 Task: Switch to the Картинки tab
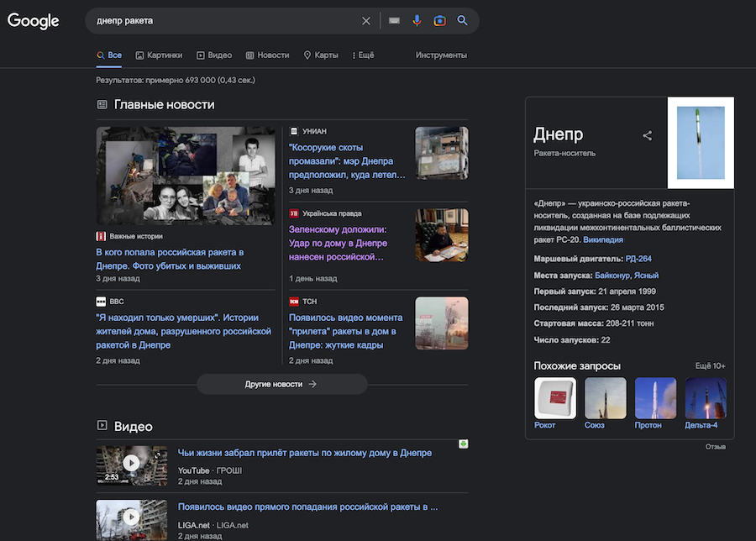tap(159, 55)
